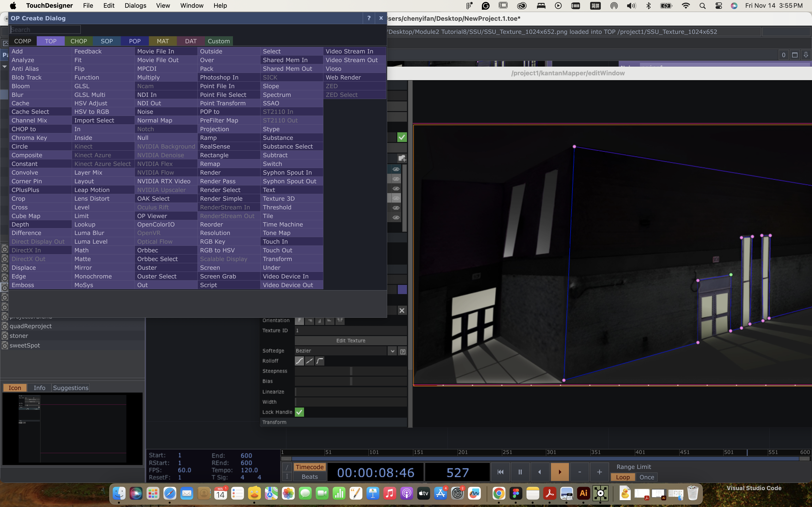812x507 pixels.
Task: Click the add-layer icon in the layer list
Action: 402,158
